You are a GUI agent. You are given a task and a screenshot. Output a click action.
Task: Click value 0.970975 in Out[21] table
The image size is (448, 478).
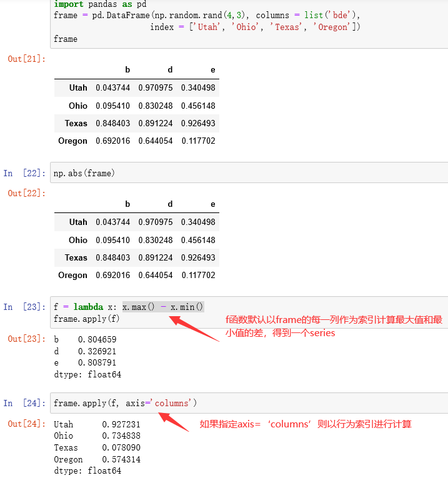tap(156, 88)
